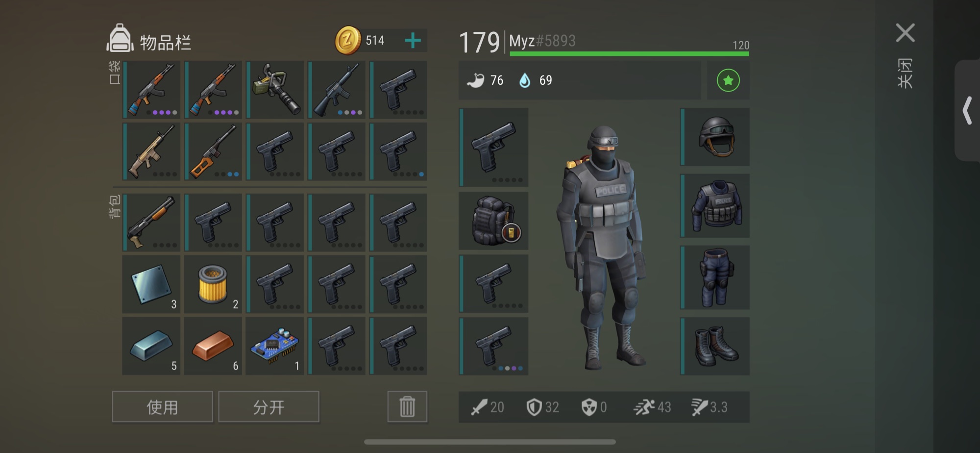The height and width of the screenshot is (453, 980).
Task: Delete item with the trash can button
Action: pyautogui.click(x=407, y=407)
